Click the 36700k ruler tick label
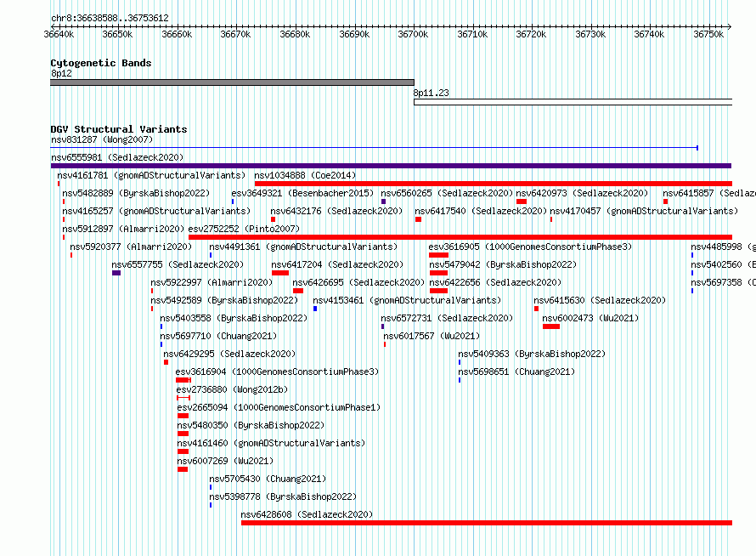This screenshot has height=556, width=756. 413,34
